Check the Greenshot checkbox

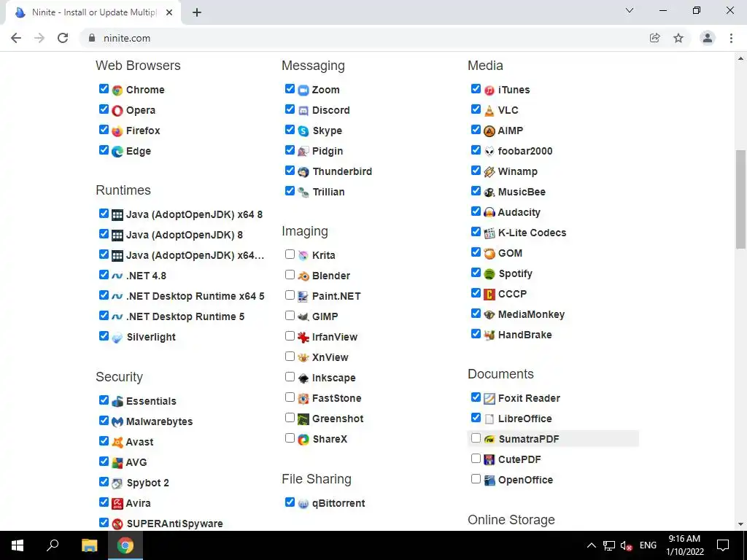290,418
